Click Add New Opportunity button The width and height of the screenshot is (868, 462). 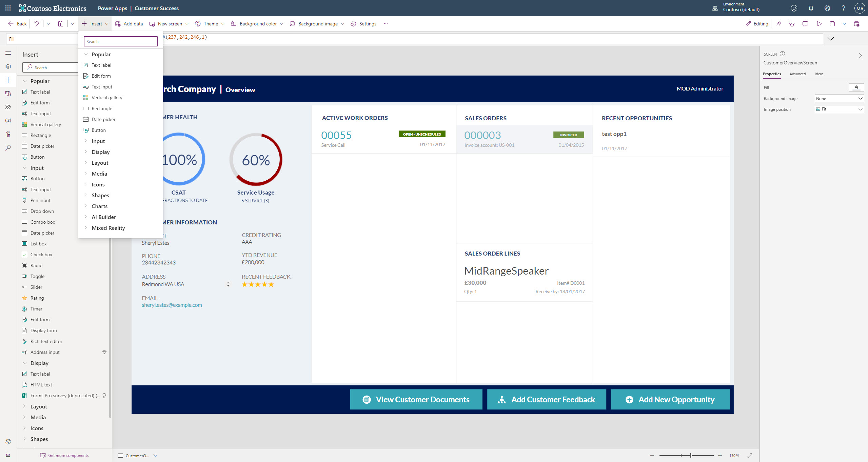coord(670,399)
